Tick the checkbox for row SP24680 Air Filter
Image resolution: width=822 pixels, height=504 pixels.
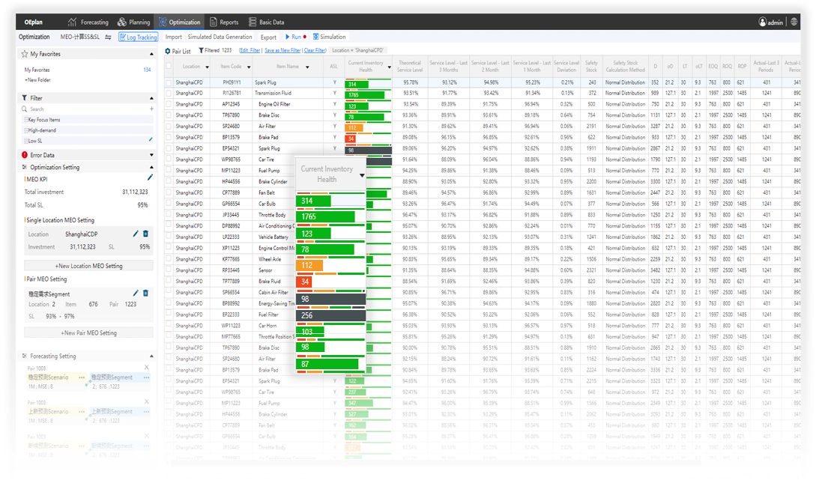pos(169,127)
